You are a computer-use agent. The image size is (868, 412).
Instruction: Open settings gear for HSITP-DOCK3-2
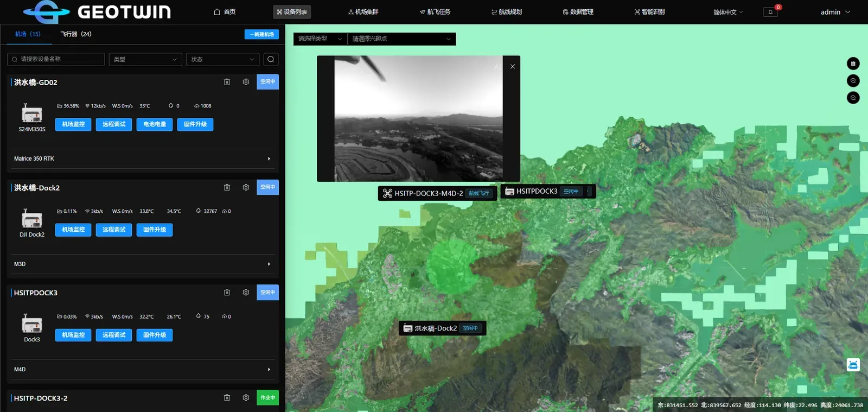click(x=246, y=398)
